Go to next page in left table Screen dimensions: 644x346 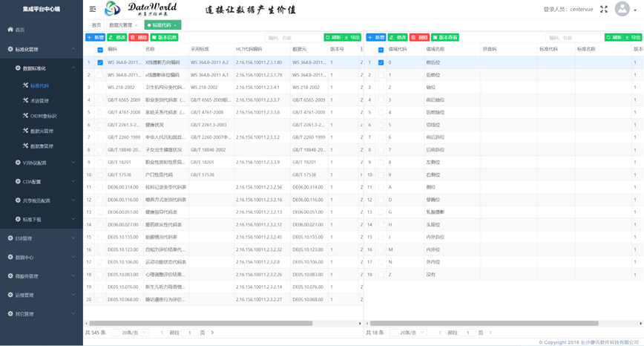click(x=212, y=333)
